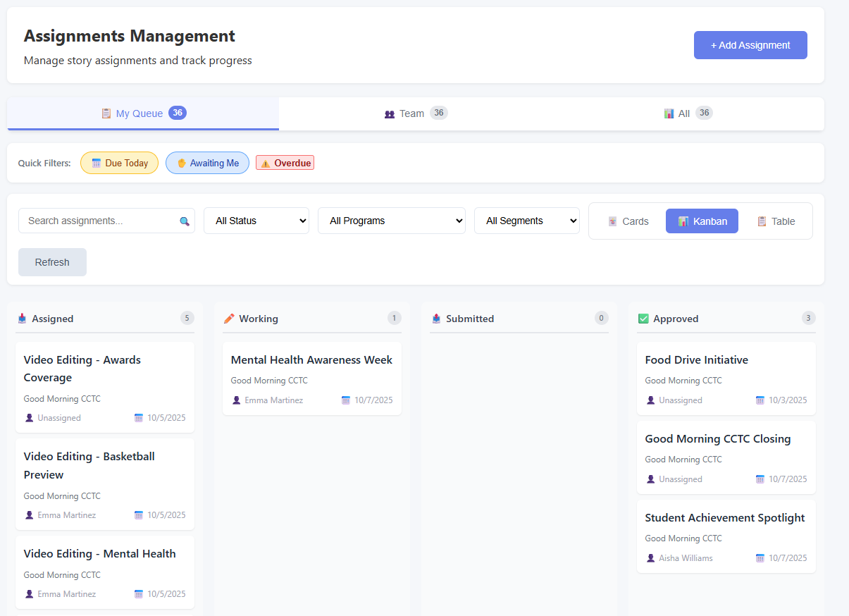The height and width of the screenshot is (616, 849).
Task: Click the Approved column checkmark icon
Action: [x=643, y=319]
